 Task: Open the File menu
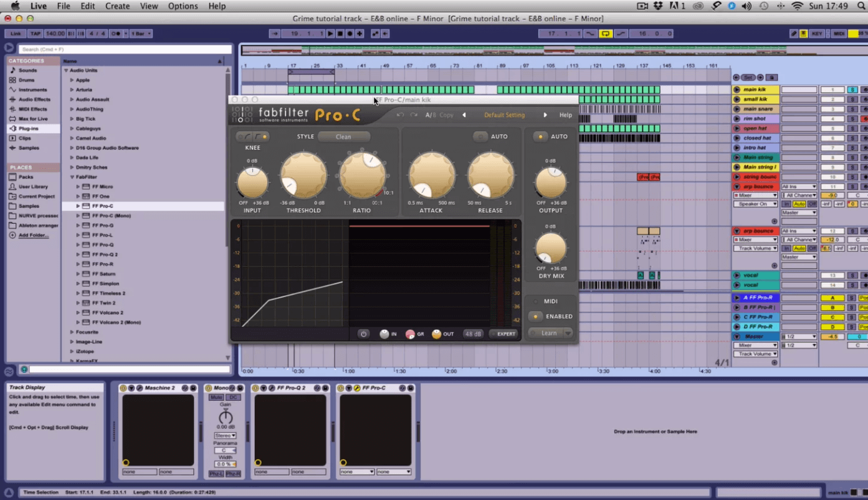pos(64,6)
